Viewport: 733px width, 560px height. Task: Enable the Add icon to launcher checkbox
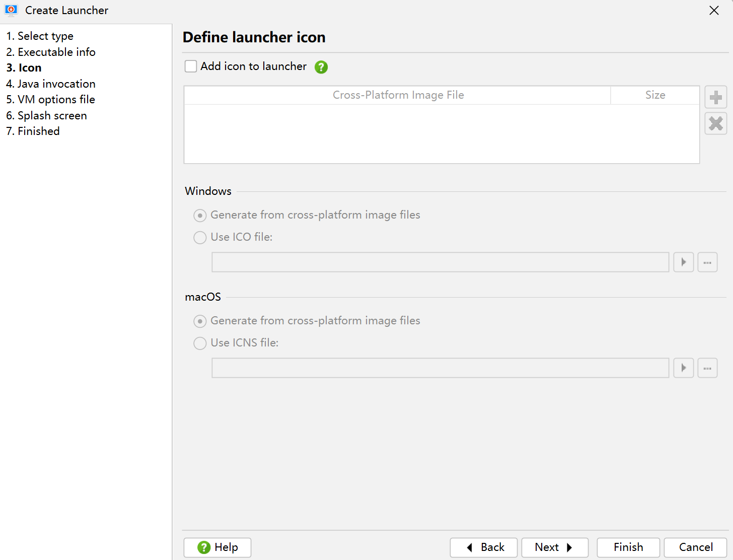point(191,66)
